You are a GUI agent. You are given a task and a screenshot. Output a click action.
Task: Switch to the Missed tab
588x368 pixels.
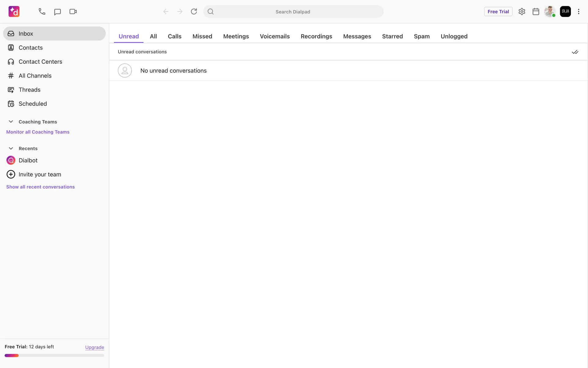[x=202, y=36]
